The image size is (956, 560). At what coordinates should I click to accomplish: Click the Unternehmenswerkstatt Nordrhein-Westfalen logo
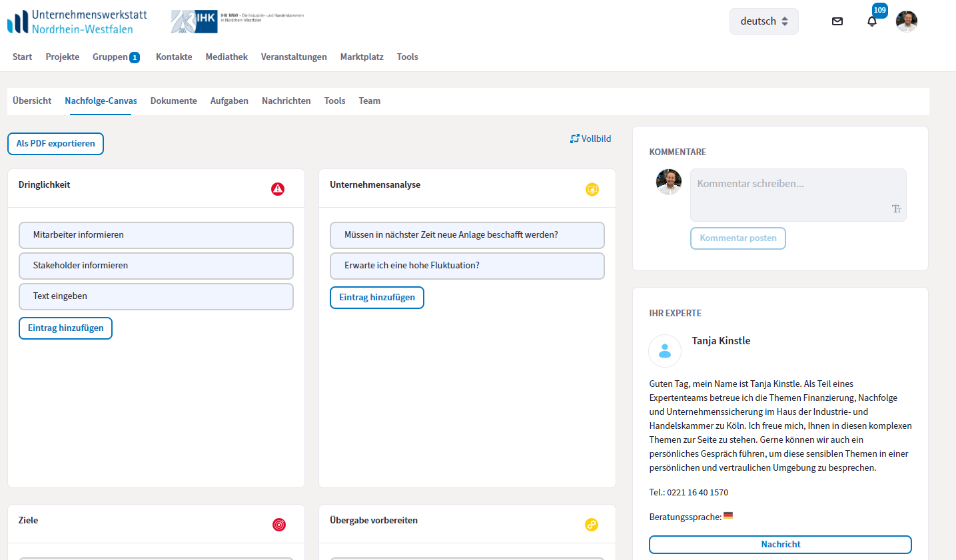[x=77, y=21]
